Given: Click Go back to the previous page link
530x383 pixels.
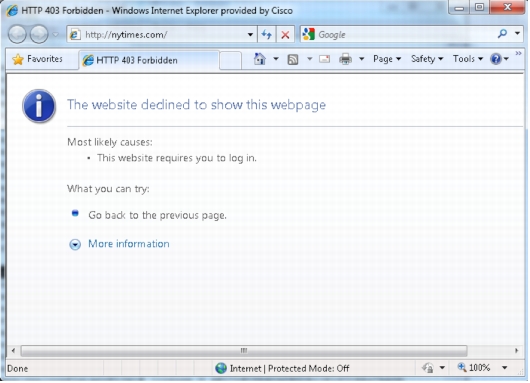Looking at the screenshot, I should [158, 216].
